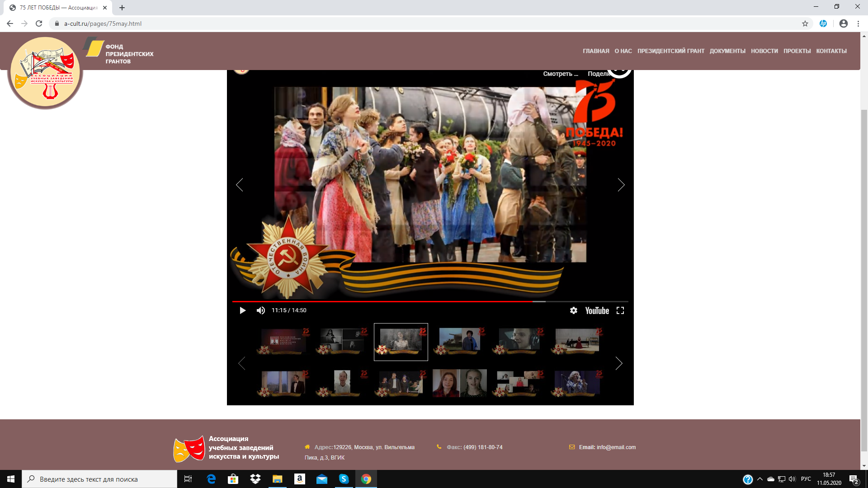Viewport: 868px width, 488px height.
Task: Launch Microsoft Edge from taskbar
Action: tap(211, 479)
